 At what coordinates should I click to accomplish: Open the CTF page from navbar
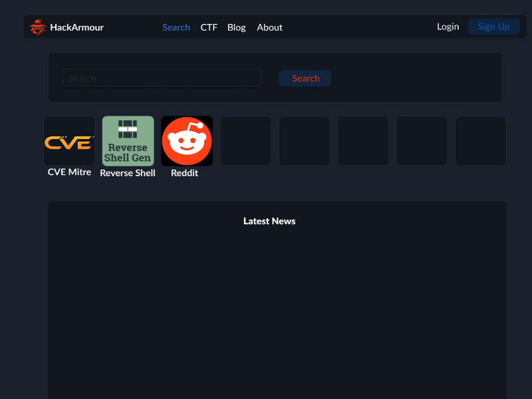tap(209, 27)
